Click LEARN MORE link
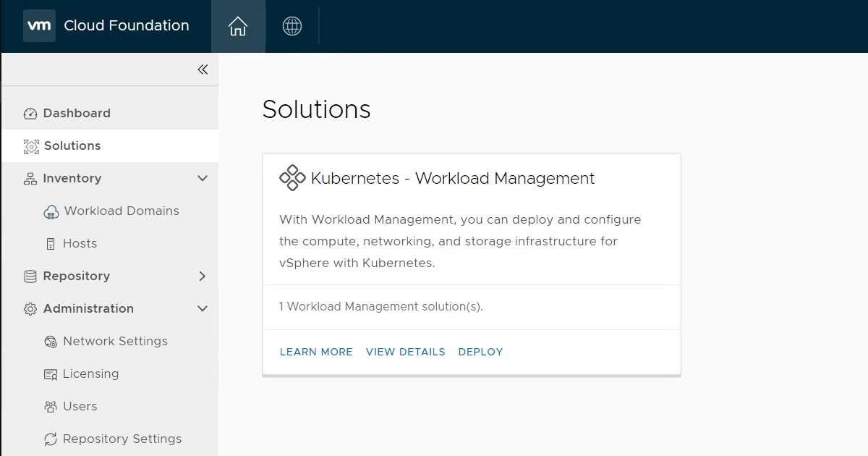Viewport: 868px width, 456px height. point(316,352)
